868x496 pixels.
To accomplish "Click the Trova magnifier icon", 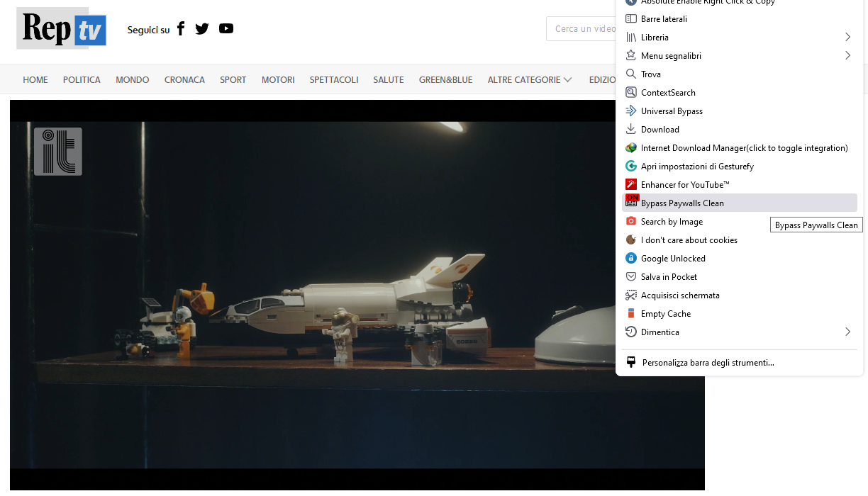I will [631, 74].
